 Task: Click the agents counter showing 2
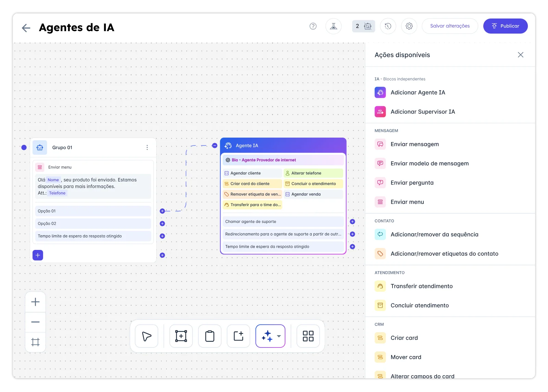(x=364, y=26)
